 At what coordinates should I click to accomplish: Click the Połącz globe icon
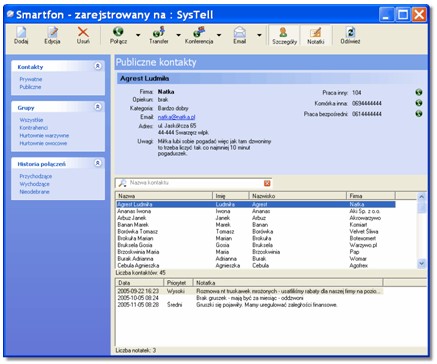click(118, 32)
